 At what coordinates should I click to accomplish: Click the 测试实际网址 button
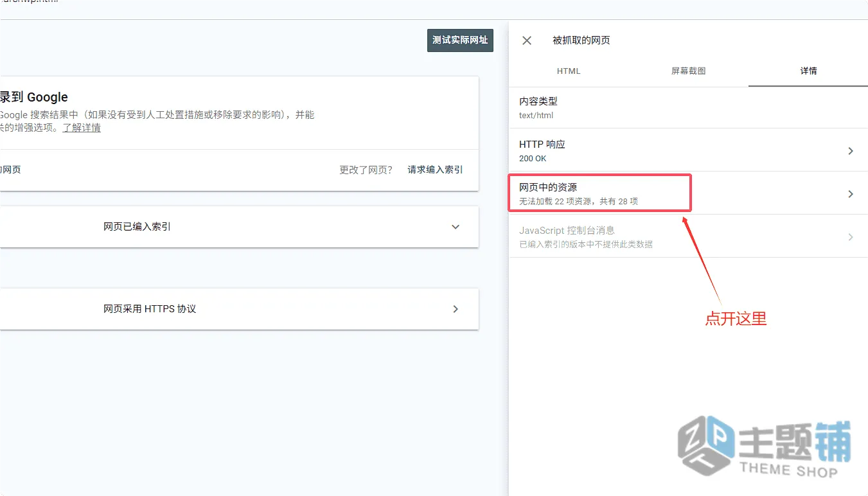(x=460, y=40)
